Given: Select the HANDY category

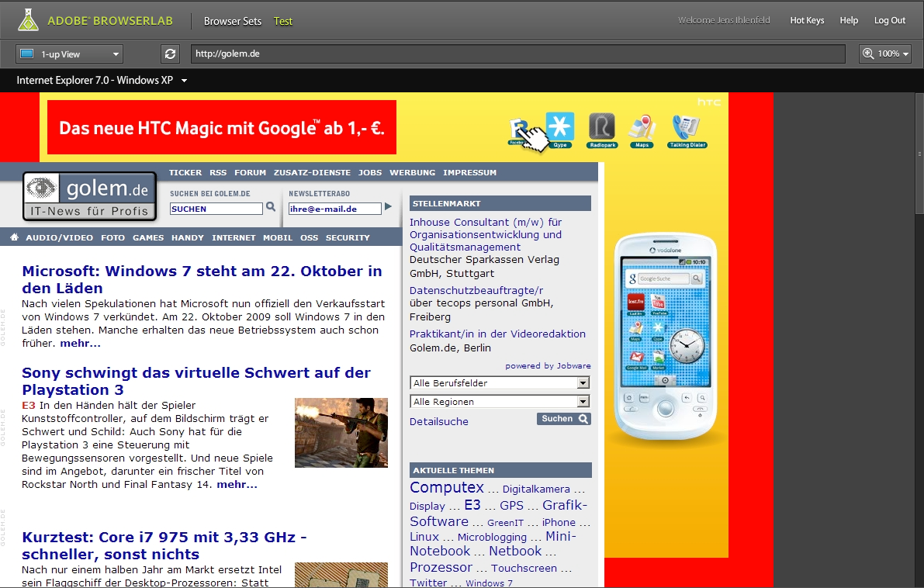Looking at the screenshot, I should pyautogui.click(x=188, y=237).
